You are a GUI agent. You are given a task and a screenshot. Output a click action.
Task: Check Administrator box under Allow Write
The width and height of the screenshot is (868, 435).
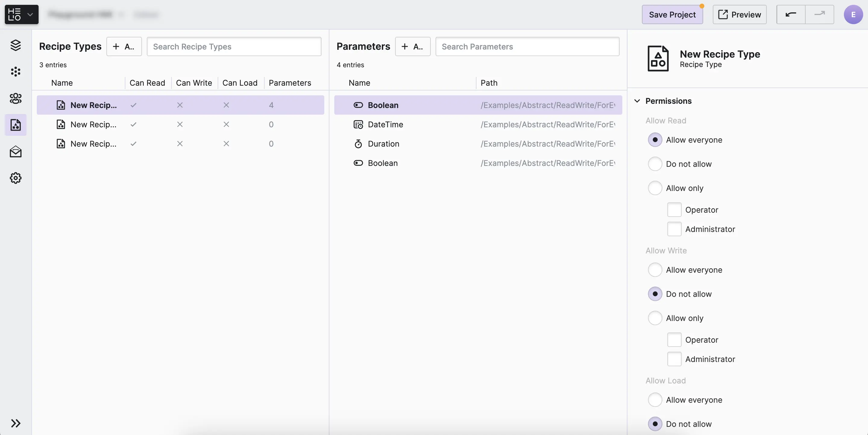(674, 359)
